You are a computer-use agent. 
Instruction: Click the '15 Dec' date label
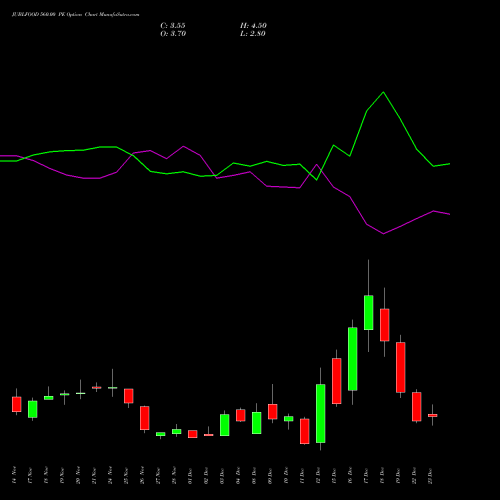point(334,475)
